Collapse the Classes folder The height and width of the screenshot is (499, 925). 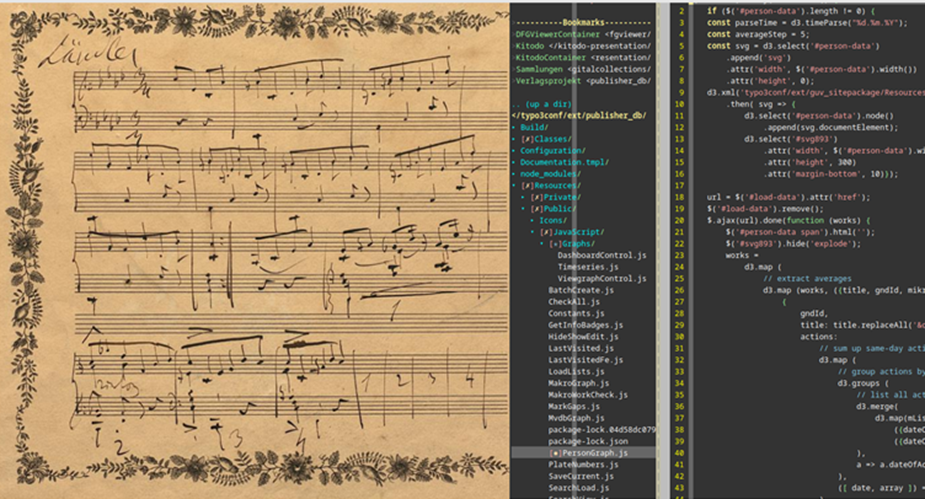pos(549,139)
